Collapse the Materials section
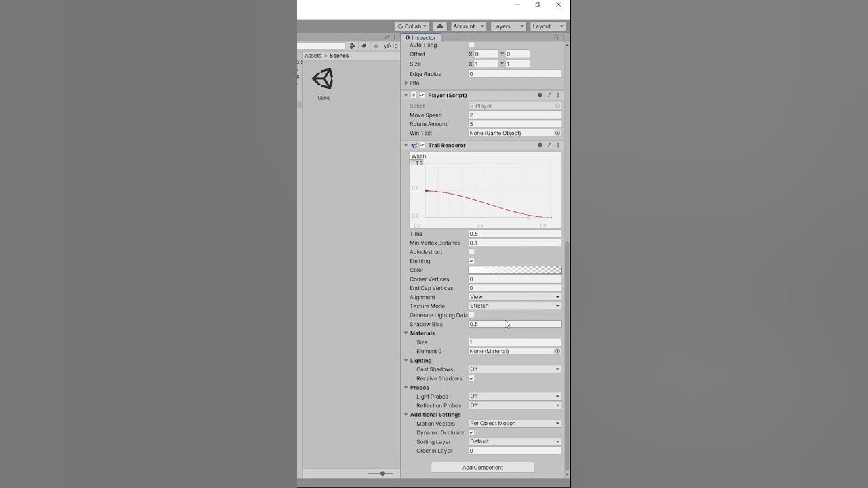Image resolution: width=868 pixels, height=488 pixels. [406, 333]
